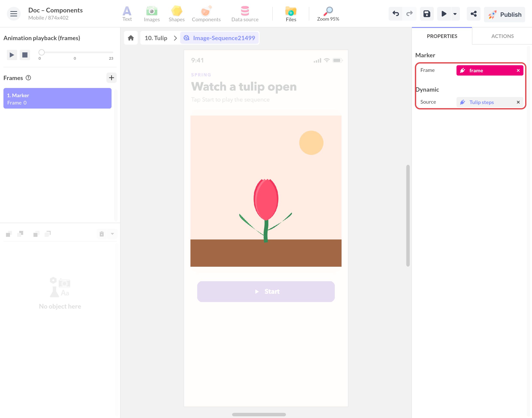Screen dimensions: 532x418
Task: Stop the animation playback
Action: [x=25, y=55]
